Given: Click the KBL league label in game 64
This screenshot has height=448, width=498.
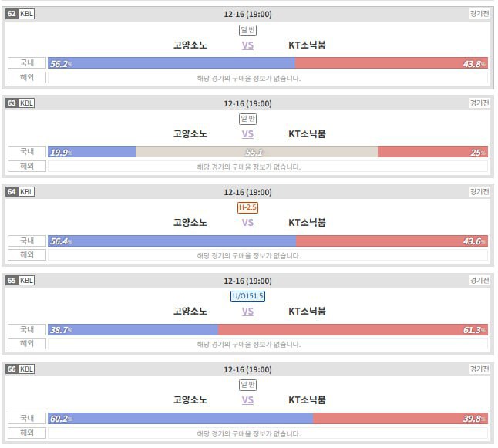Looking at the screenshot, I should tap(26, 191).
